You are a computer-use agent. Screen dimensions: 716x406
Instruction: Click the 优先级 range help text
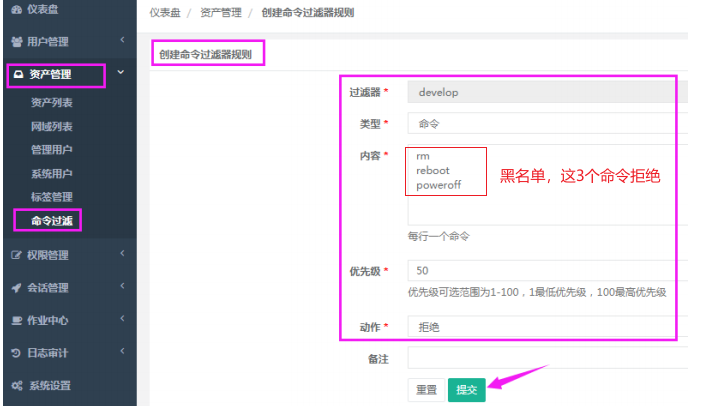(537, 292)
